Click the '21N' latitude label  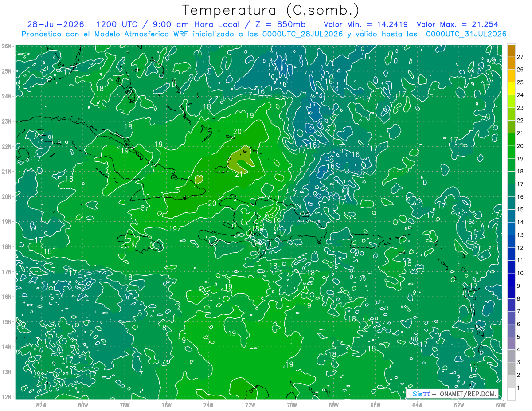point(7,171)
